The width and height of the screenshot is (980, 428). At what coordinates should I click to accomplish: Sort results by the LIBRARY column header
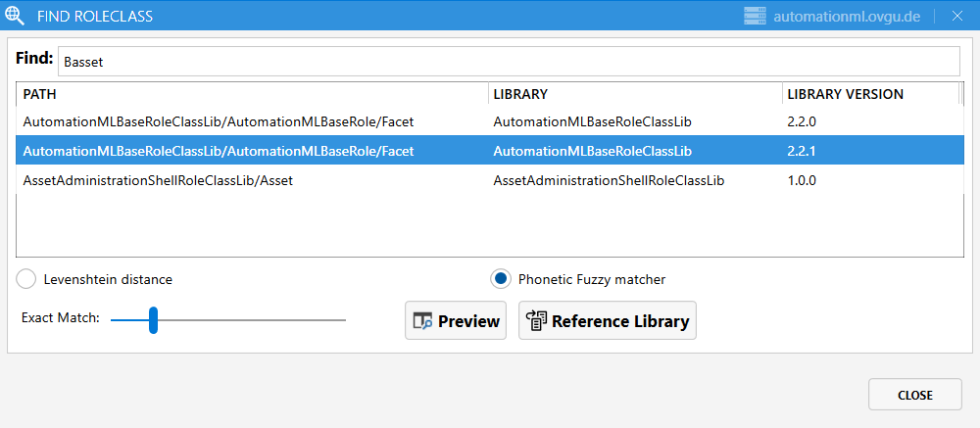(x=635, y=94)
